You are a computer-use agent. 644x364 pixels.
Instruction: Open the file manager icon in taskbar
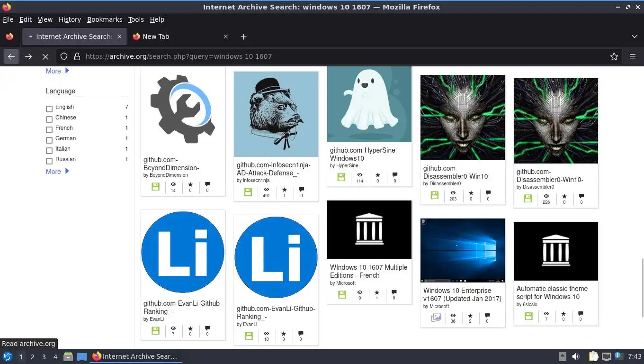coord(68,356)
